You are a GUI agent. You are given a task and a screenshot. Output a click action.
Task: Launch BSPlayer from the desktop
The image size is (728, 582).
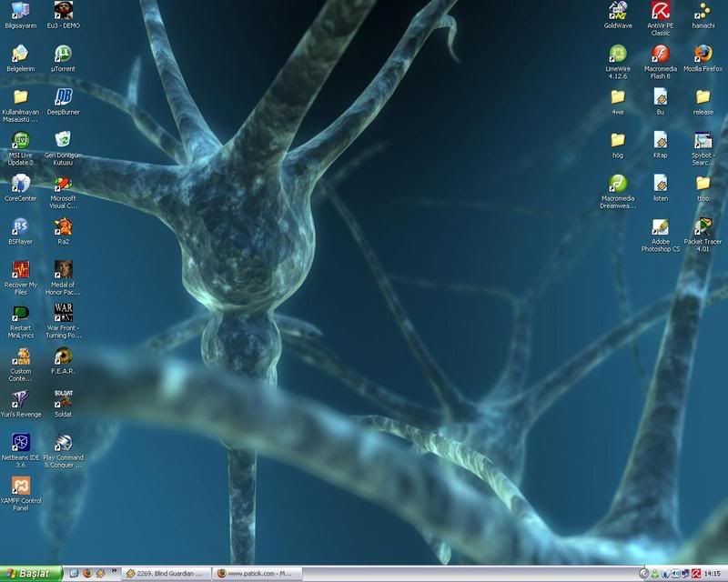click(20, 231)
